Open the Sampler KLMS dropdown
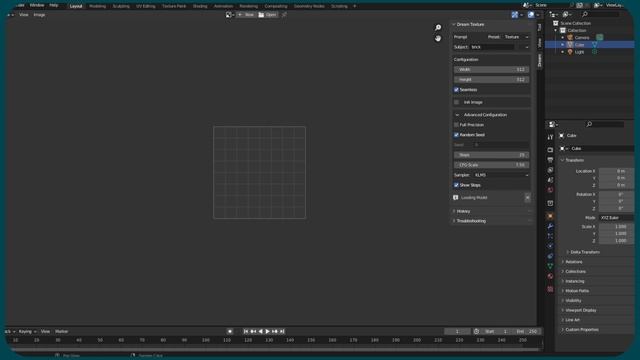Screen dimensions: 640x360 click(x=501, y=175)
